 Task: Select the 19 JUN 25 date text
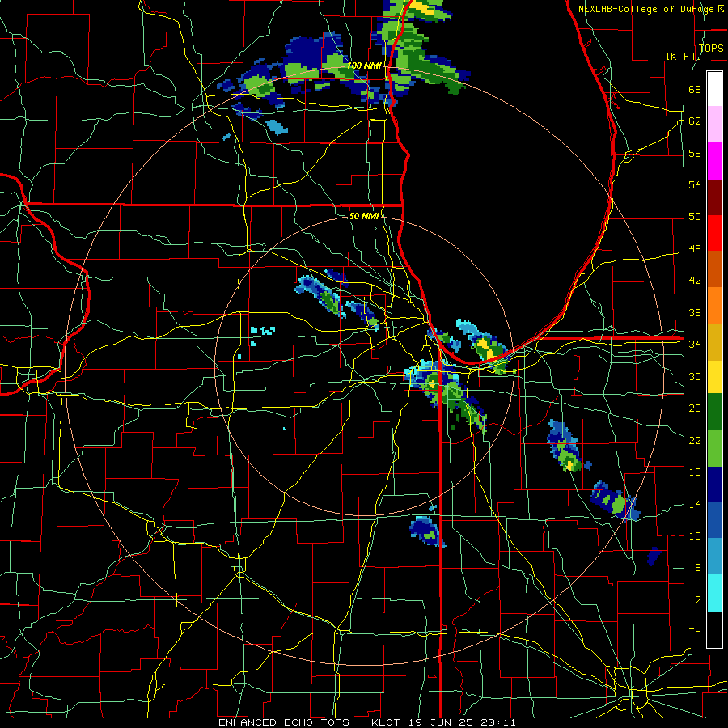[x=442, y=722]
